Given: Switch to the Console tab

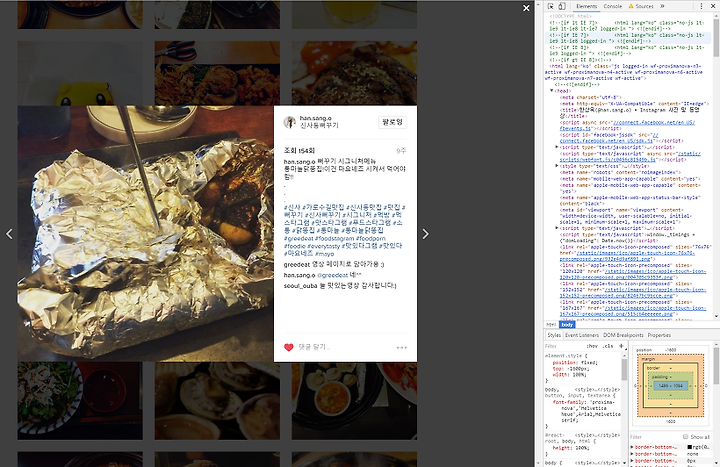Looking at the screenshot, I should click(613, 6).
